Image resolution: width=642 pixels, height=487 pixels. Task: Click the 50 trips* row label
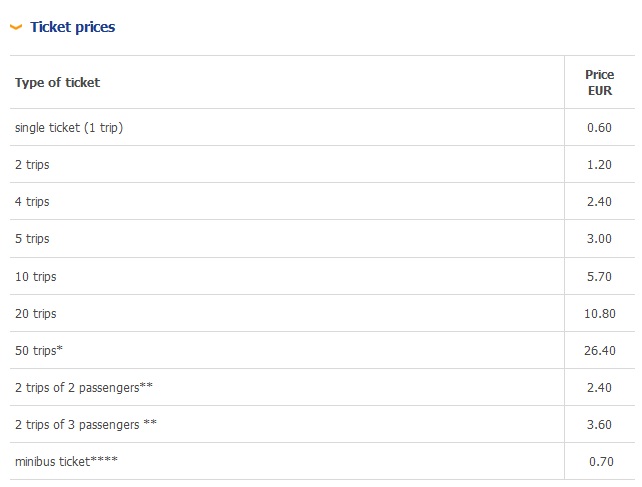point(38,351)
